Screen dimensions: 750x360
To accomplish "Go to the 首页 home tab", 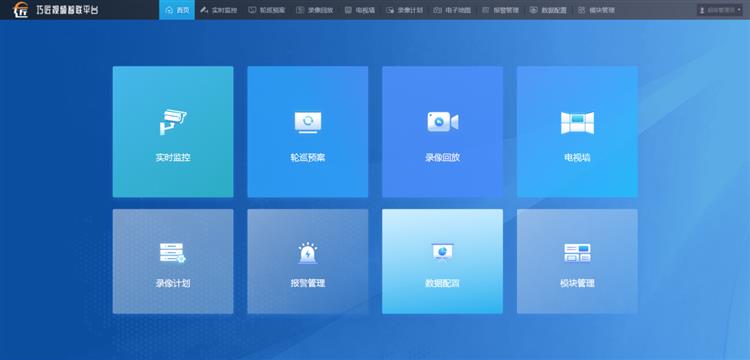I will (x=177, y=10).
